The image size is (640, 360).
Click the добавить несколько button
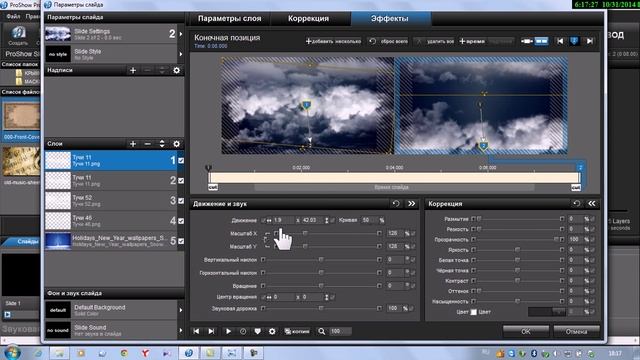tap(333, 41)
